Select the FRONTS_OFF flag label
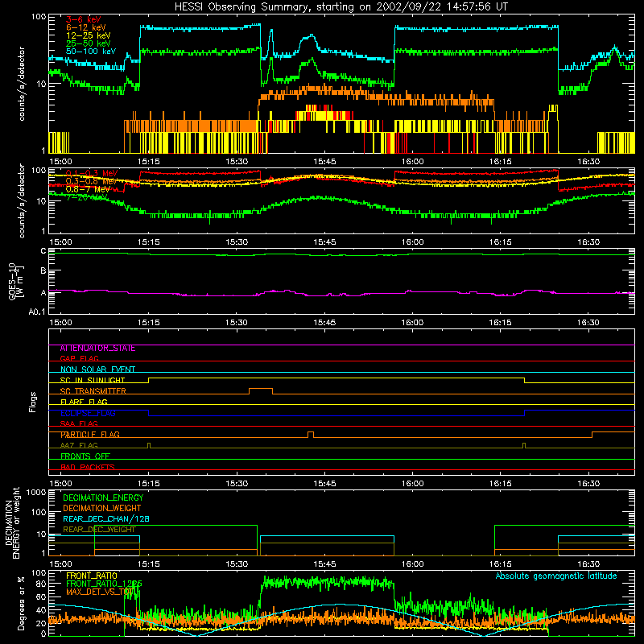644x644 pixels. (85, 456)
